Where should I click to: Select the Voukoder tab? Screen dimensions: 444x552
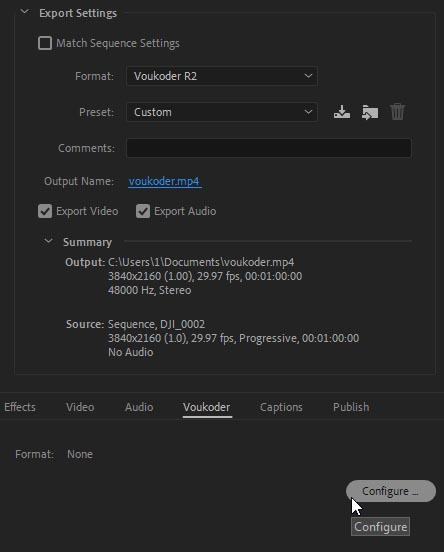[x=207, y=407]
